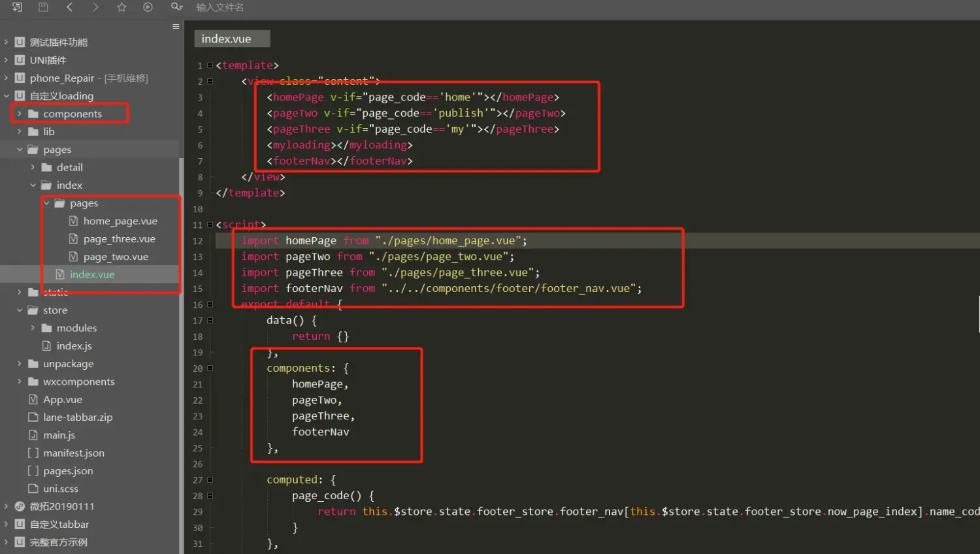Image resolution: width=980 pixels, height=554 pixels.
Task: Click the file name search input field
Action: click(261, 7)
